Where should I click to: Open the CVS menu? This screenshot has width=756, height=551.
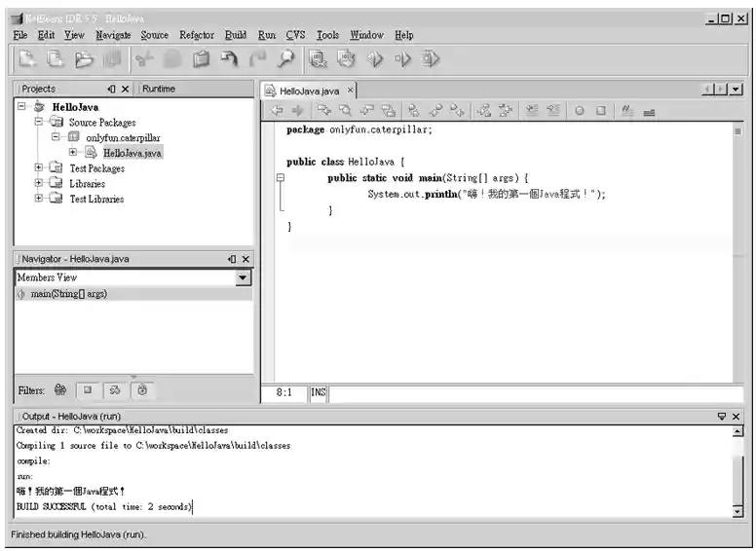click(295, 35)
